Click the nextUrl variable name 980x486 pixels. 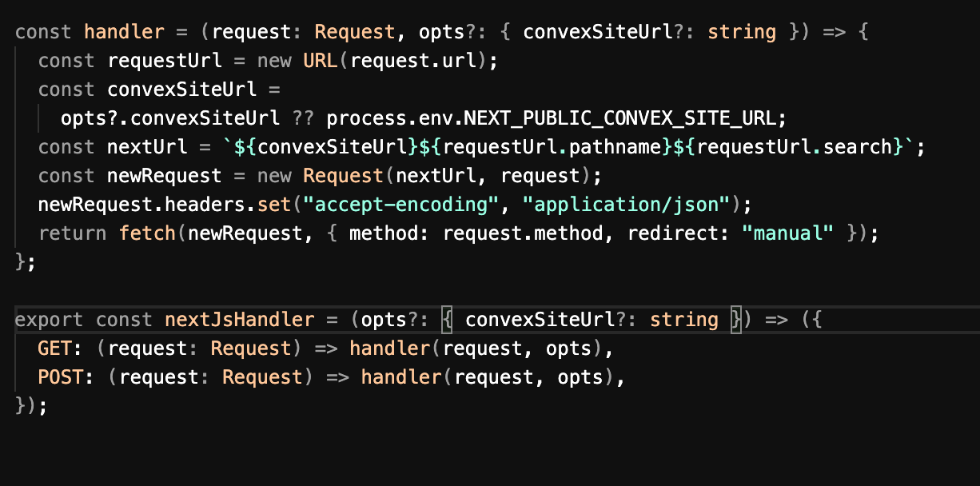tap(147, 147)
